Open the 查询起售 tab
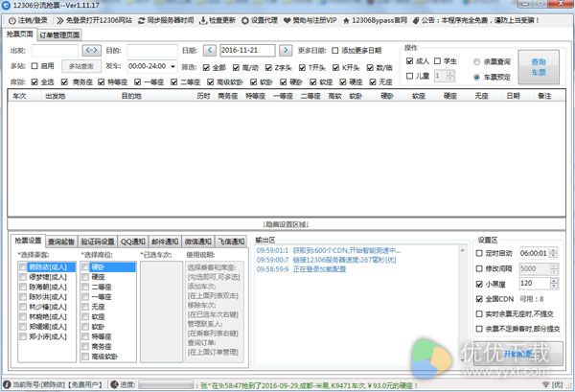The height and width of the screenshot is (392, 575). coord(61,242)
